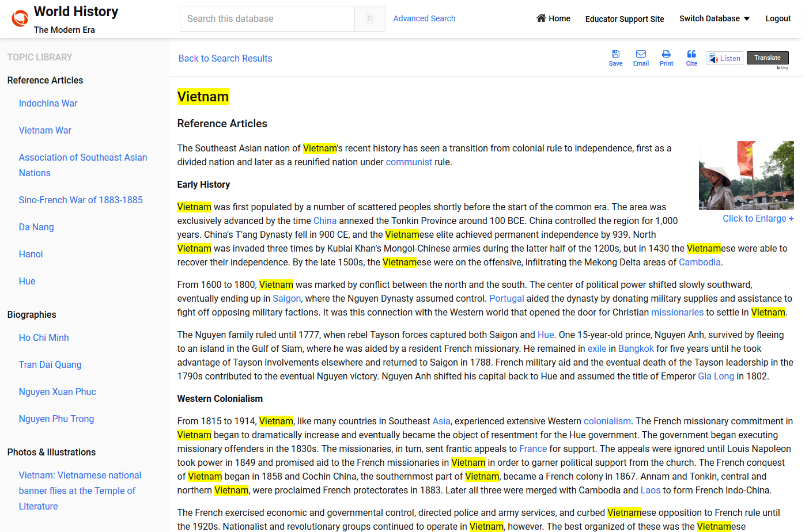
Task: Email the article using the Email icon
Action: click(641, 54)
